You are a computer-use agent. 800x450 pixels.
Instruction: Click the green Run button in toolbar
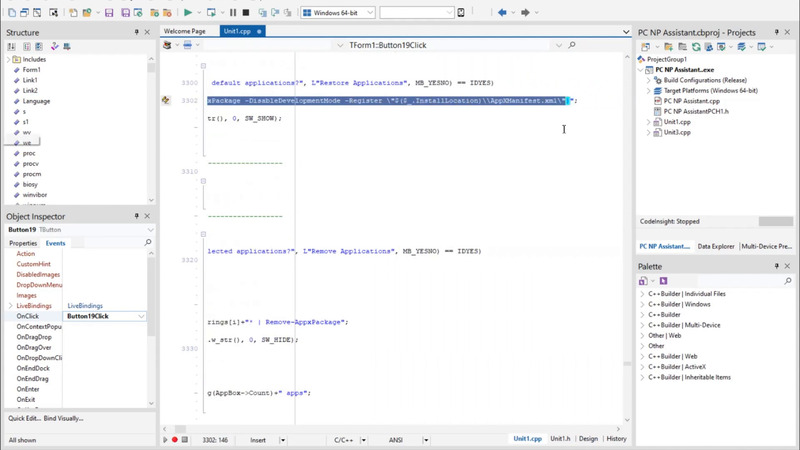click(187, 13)
